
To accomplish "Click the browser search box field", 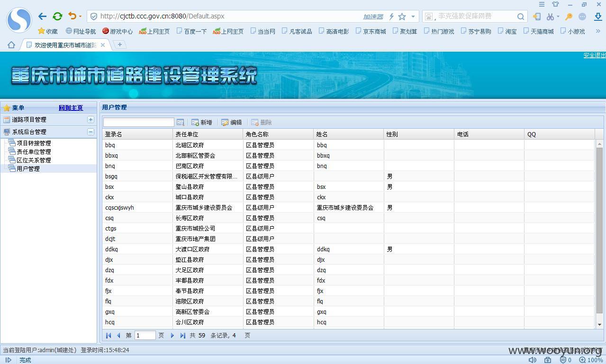I will coord(475,16).
